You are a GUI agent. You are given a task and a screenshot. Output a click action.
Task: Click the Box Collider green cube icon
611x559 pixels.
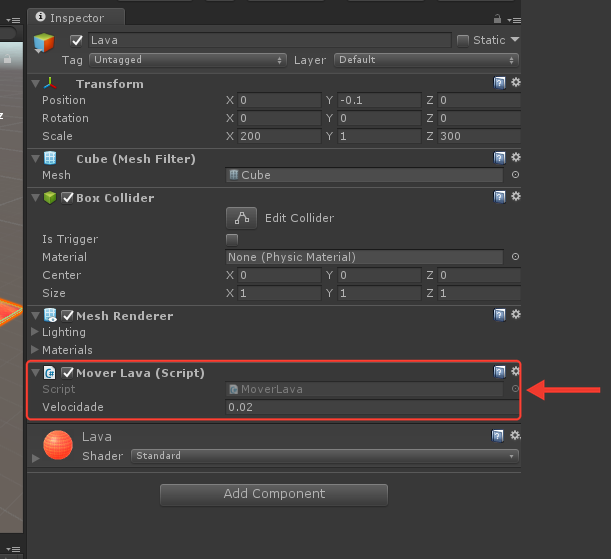pos(50,198)
